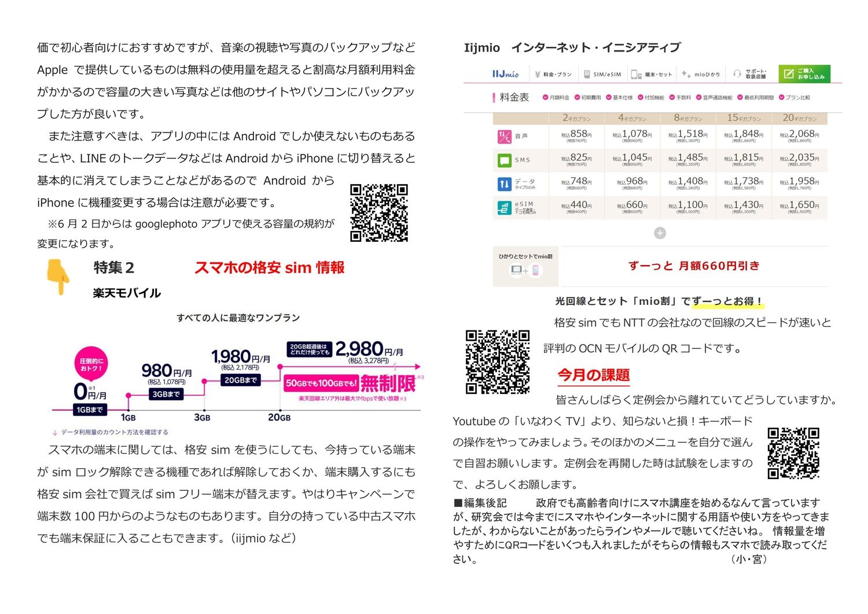Click the yellow pointing-hand icon beside 特集2

pyautogui.click(x=58, y=277)
